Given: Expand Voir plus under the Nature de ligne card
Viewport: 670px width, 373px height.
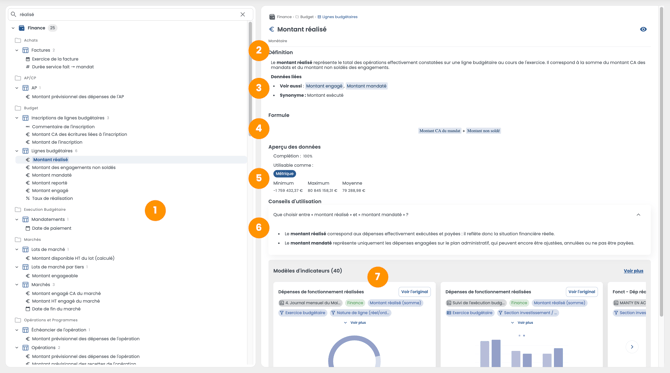Looking at the screenshot, I should click(x=355, y=323).
